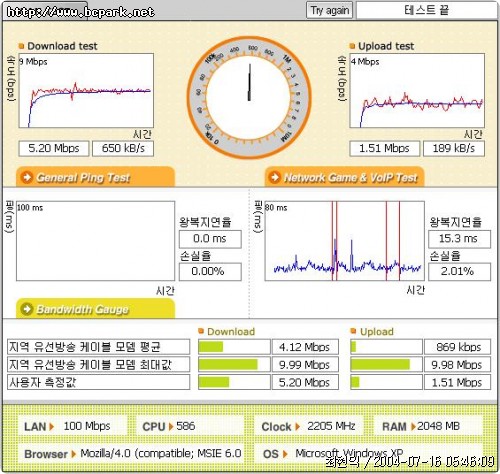500x474 pixels.
Task: Select the 586 CPU value
Action: point(186,426)
